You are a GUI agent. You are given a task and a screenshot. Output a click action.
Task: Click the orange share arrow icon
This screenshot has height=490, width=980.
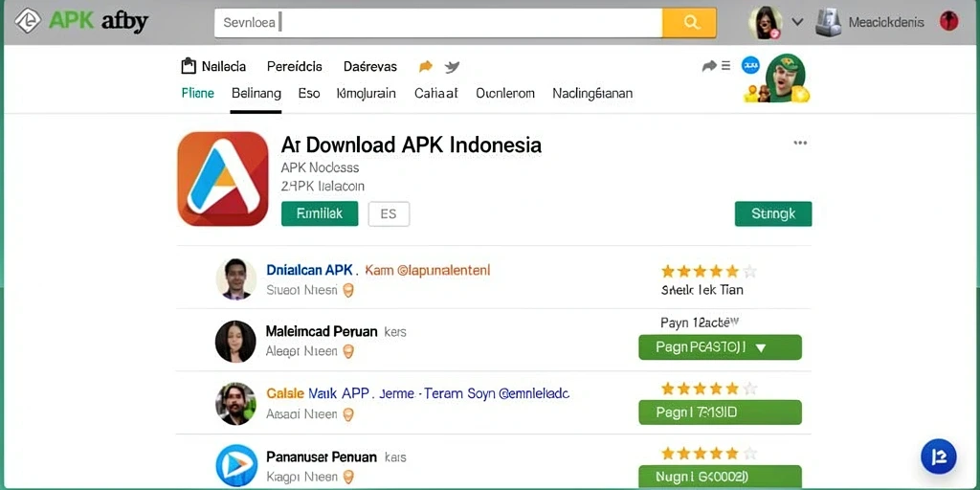426,66
